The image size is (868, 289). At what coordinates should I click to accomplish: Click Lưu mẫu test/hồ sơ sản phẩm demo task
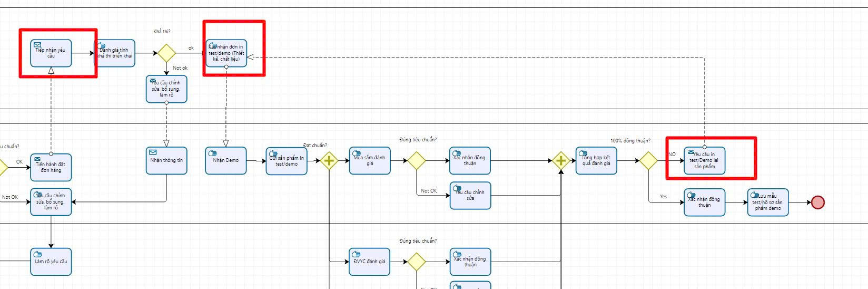click(x=768, y=203)
